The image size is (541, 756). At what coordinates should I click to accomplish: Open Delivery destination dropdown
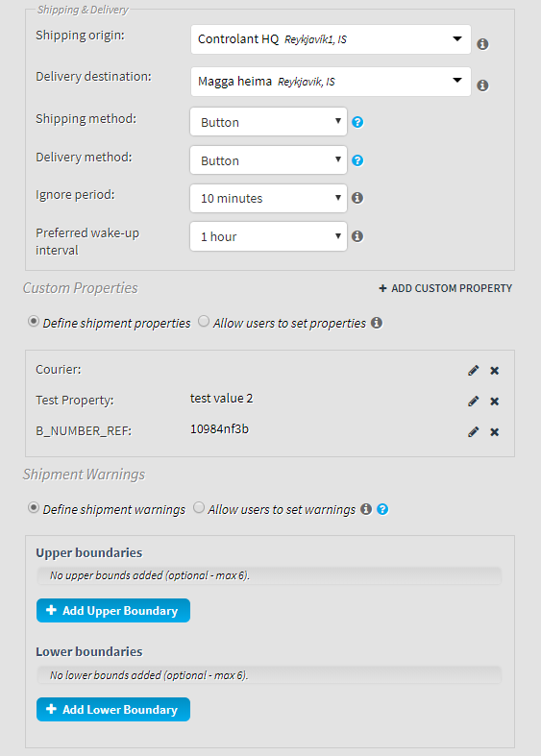[x=331, y=82]
